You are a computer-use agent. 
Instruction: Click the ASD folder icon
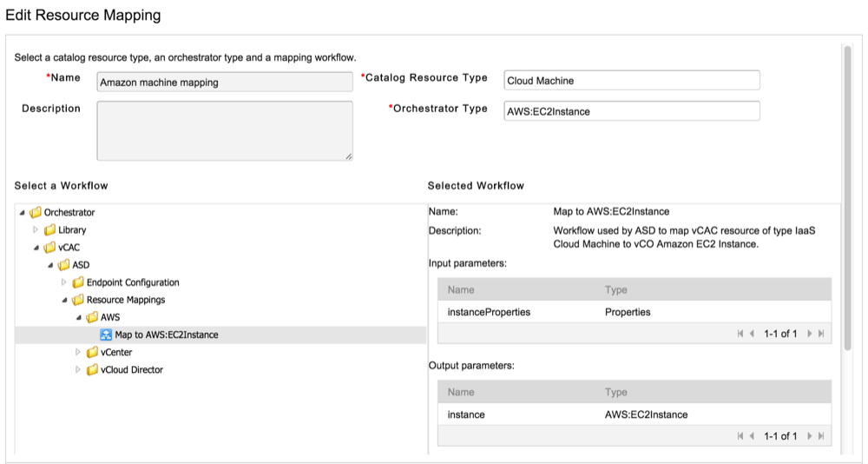click(x=64, y=265)
